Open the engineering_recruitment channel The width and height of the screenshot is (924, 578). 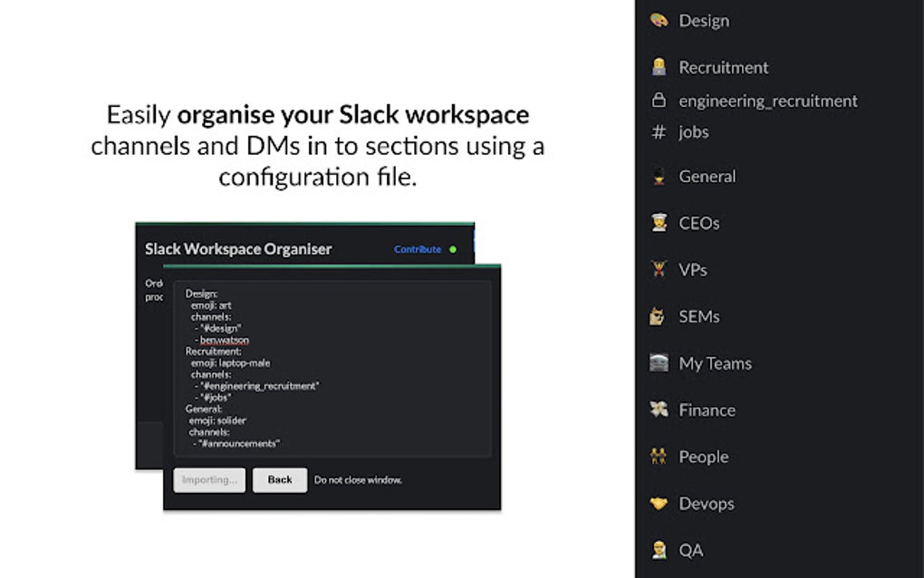tap(767, 101)
